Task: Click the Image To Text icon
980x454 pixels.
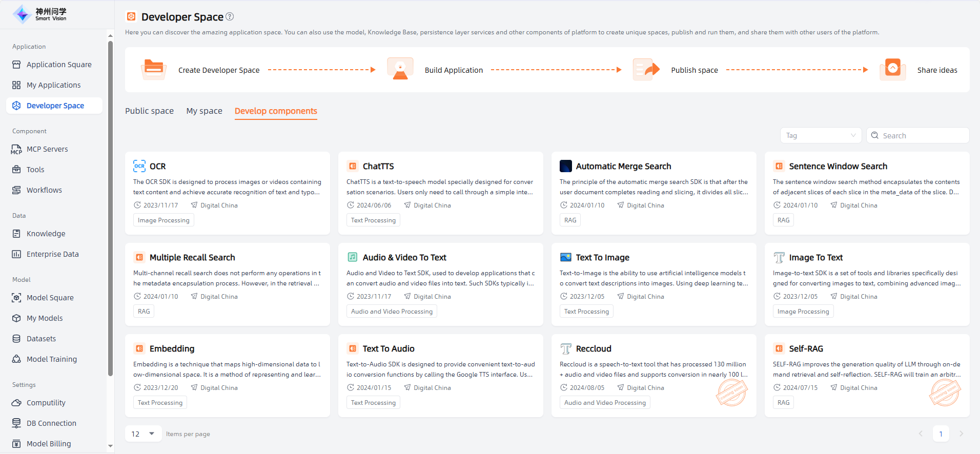Action: pyautogui.click(x=779, y=257)
